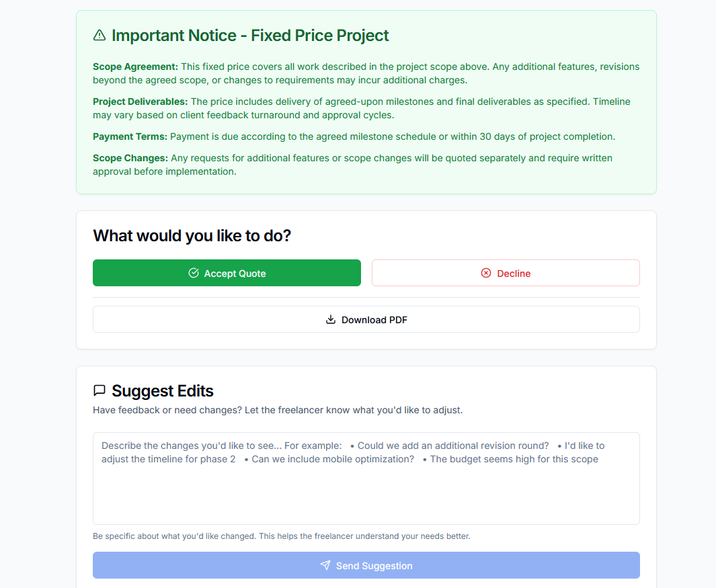The width and height of the screenshot is (716, 588).
Task: Select the 'Project Deliverables:' bold label
Action: point(141,101)
